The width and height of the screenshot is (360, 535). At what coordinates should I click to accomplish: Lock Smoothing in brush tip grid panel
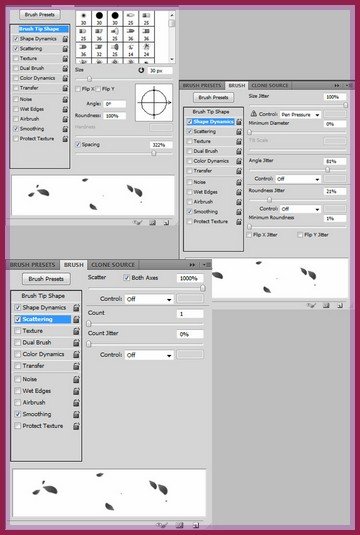click(65, 129)
